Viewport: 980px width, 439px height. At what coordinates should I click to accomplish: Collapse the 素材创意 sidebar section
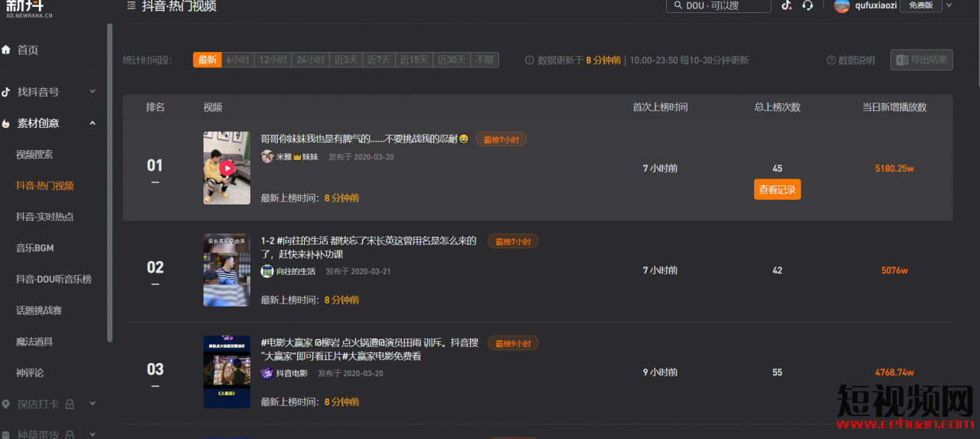tap(93, 123)
